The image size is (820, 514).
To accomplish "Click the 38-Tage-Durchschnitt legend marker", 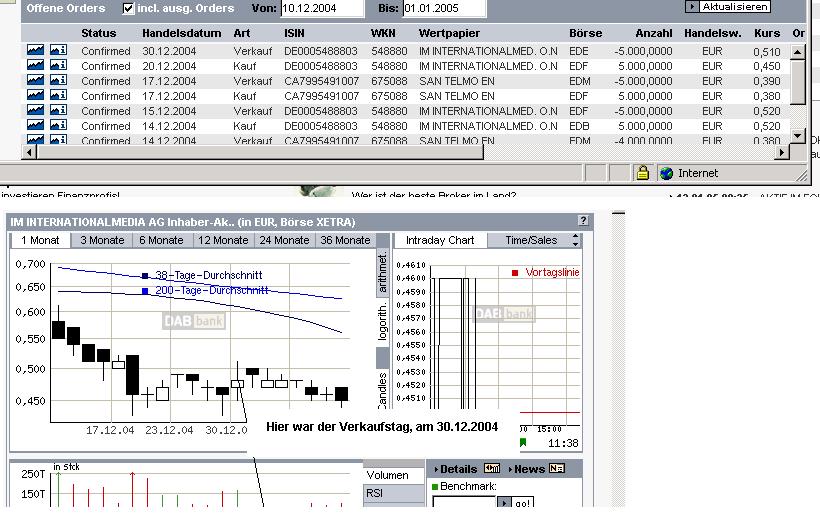I will 145,276.
